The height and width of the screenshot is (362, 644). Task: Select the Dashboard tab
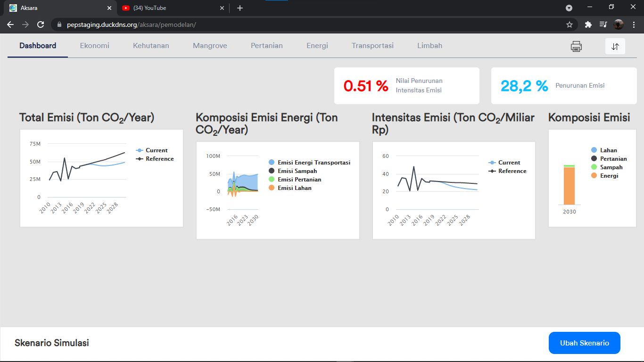pos(38,46)
